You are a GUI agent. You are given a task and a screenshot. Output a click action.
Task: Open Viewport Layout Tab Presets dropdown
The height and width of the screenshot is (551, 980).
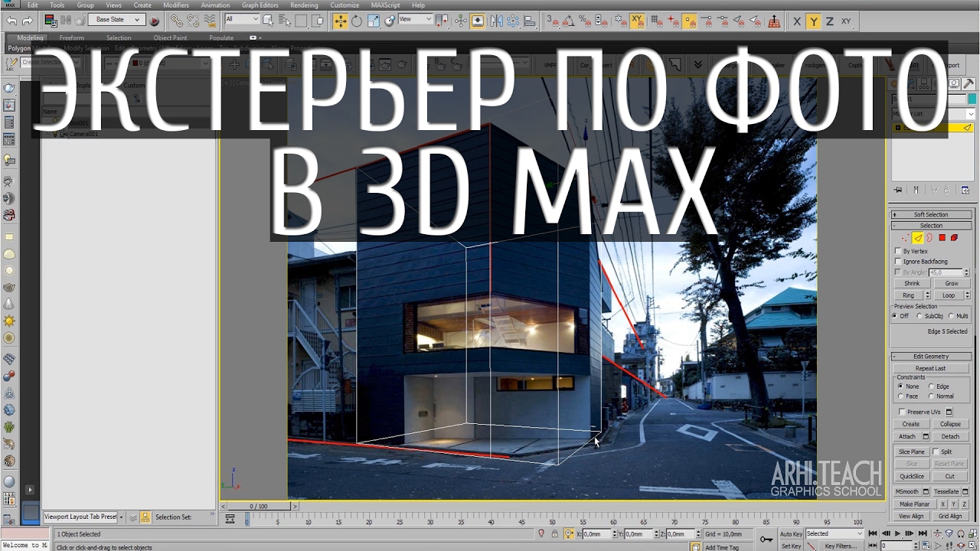pos(122,517)
